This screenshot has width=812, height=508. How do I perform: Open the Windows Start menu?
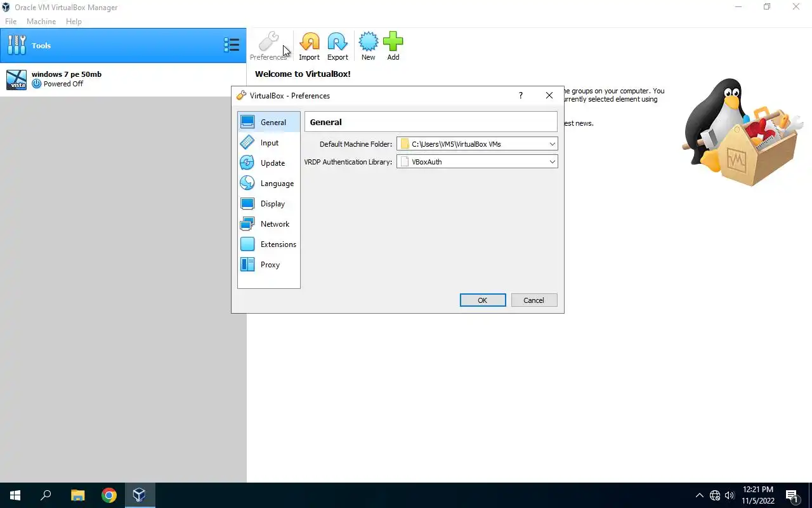point(15,495)
